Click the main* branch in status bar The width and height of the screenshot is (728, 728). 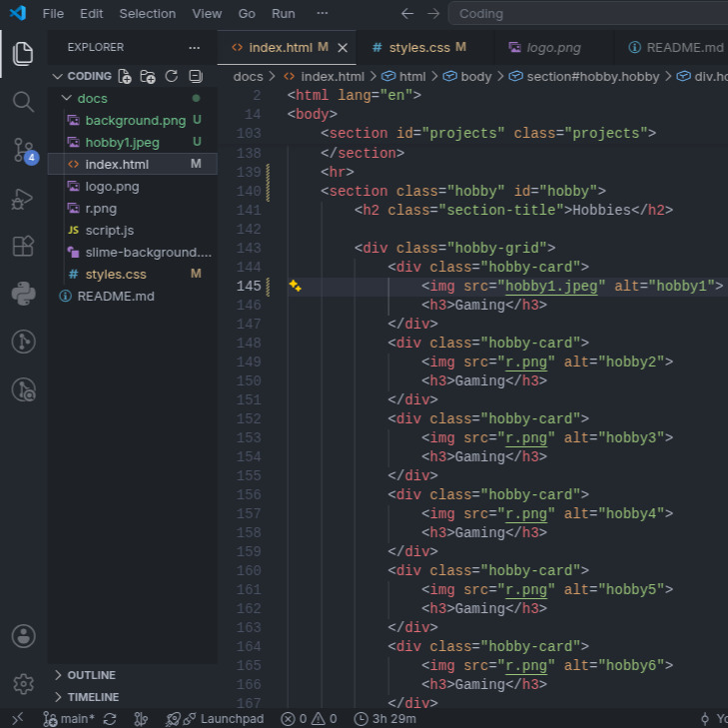coord(69,719)
